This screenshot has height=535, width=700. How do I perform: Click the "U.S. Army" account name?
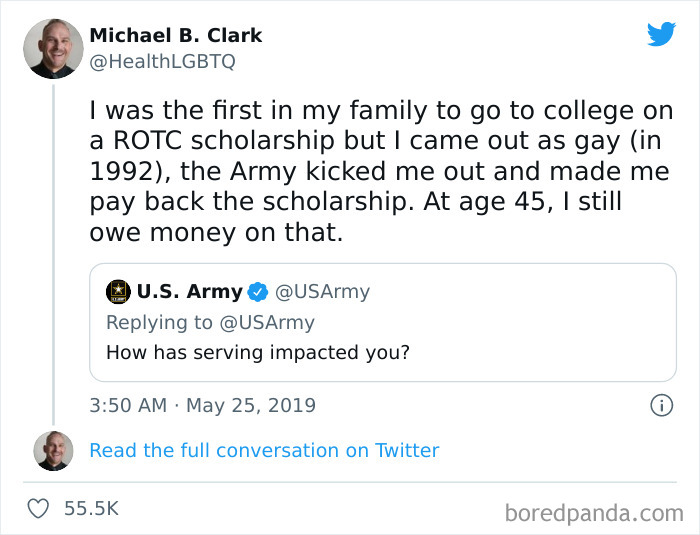(x=189, y=292)
